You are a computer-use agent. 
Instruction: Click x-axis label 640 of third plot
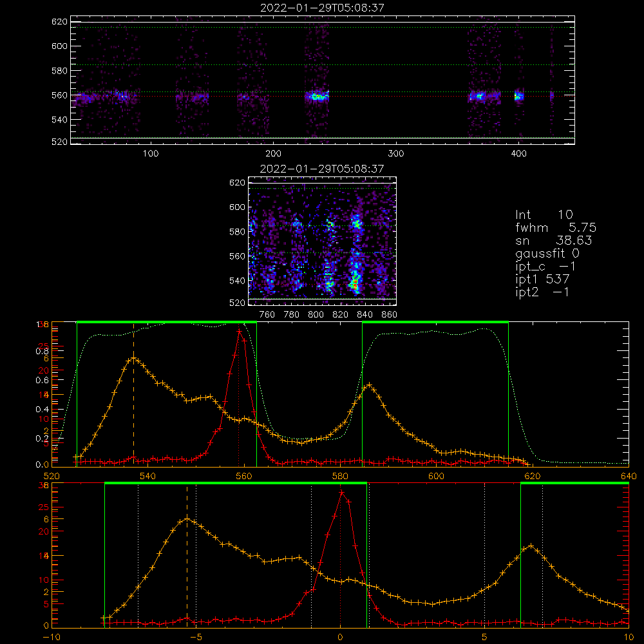(x=629, y=476)
